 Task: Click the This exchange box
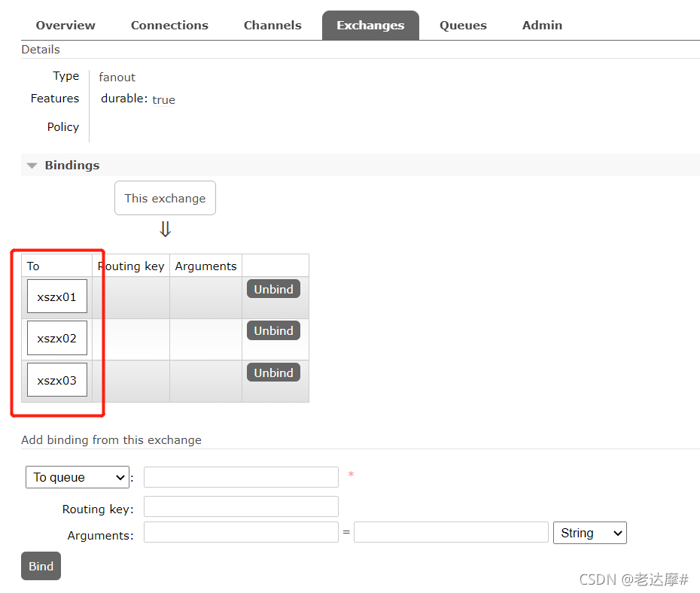165,198
